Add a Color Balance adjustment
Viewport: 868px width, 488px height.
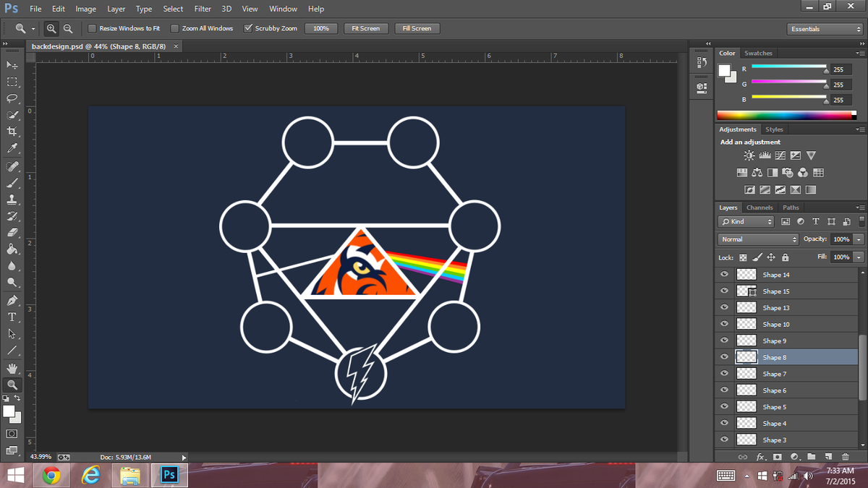757,173
